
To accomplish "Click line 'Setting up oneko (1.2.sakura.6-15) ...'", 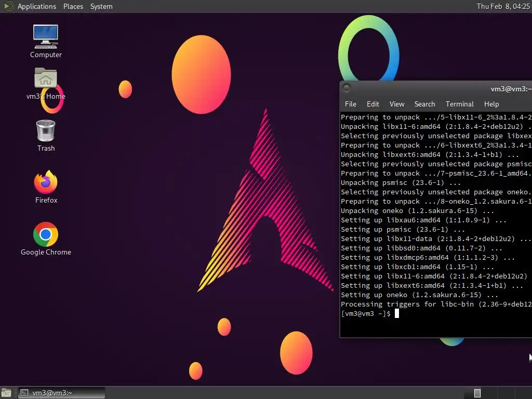I will [419, 295].
